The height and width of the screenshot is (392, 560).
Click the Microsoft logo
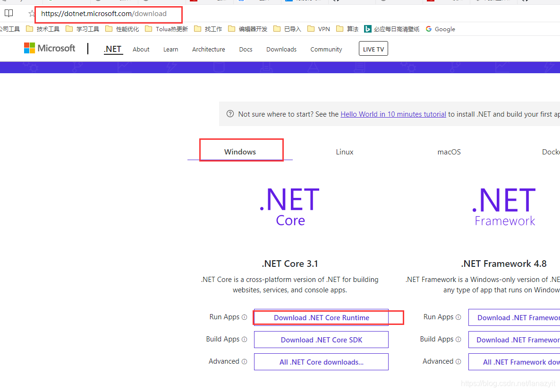[50, 48]
